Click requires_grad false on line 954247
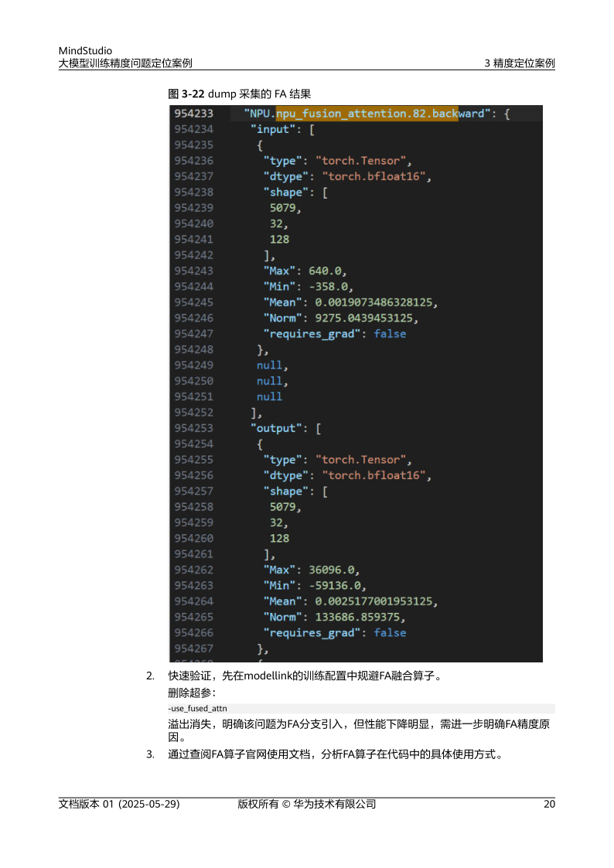The image size is (614, 868). pos(334,334)
